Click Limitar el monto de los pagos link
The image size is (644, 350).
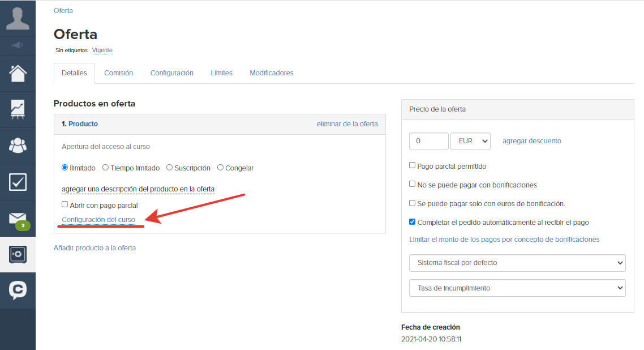click(504, 240)
